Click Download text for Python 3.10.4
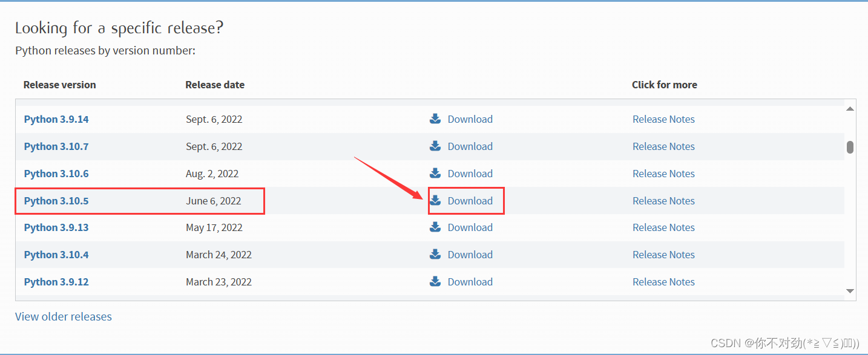The width and height of the screenshot is (868, 355). pyautogui.click(x=470, y=255)
